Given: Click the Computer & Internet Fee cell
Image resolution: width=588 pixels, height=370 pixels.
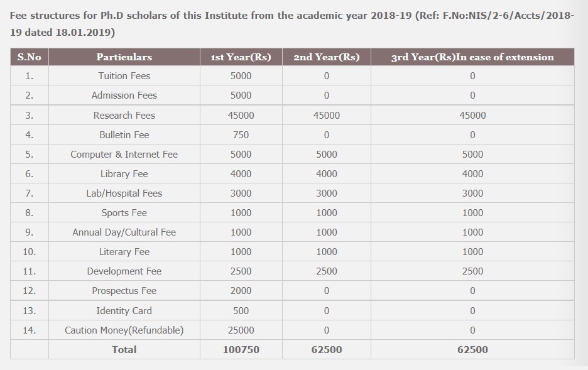Looking at the screenshot, I should (x=124, y=155).
